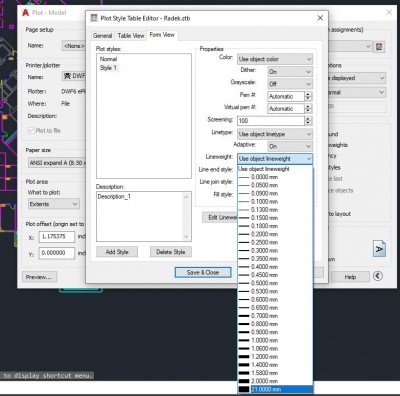Click the Save & Close button
Viewport: 400px width, 396px height.
point(203,272)
